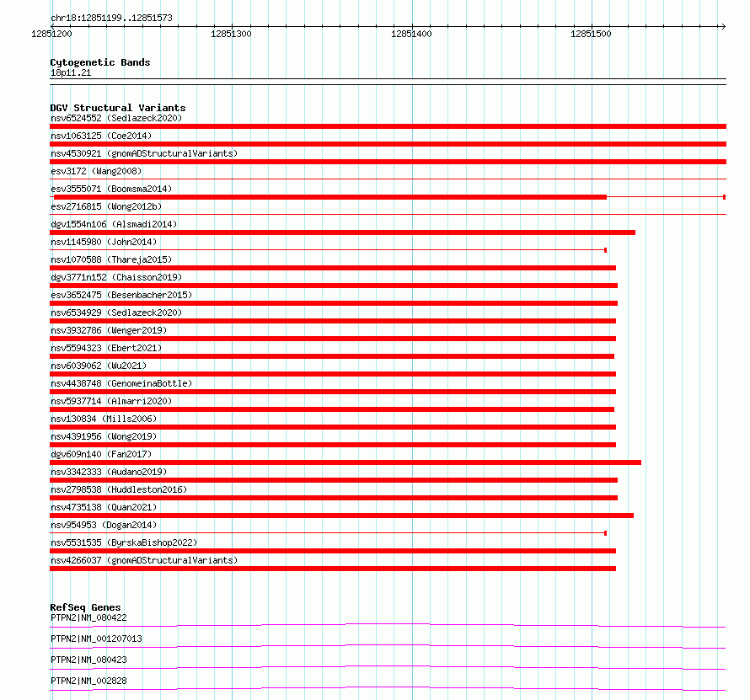The width and height of the screenshot is (750, 700).
Task: Open the RefSeq Genes track title
Action: click(86, 607)
